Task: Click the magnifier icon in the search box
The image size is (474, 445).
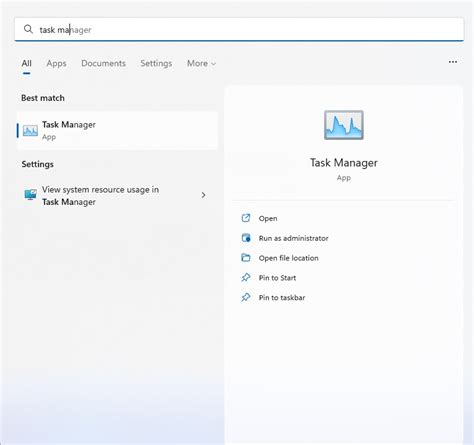Action: pyautogui.click(x=28, y=29)
